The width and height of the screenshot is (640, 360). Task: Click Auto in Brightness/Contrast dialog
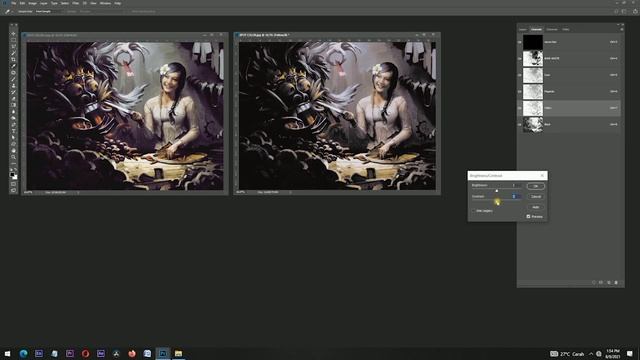pyautogui.click(x=536, y=207)
